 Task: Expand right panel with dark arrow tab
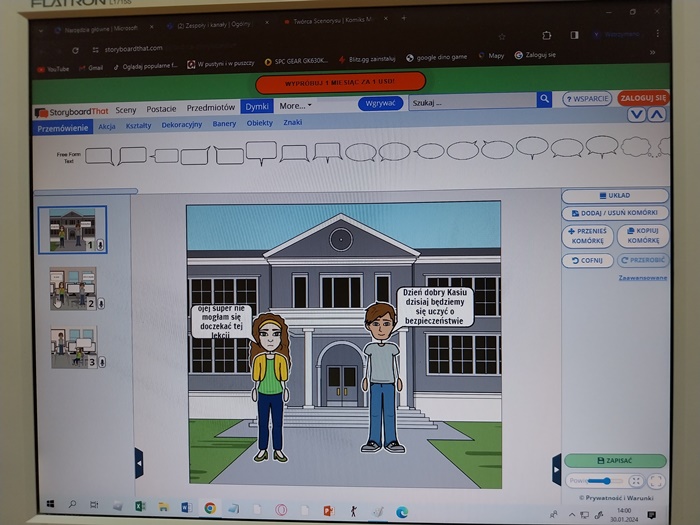pyautogui.click(x=556, y=470)
